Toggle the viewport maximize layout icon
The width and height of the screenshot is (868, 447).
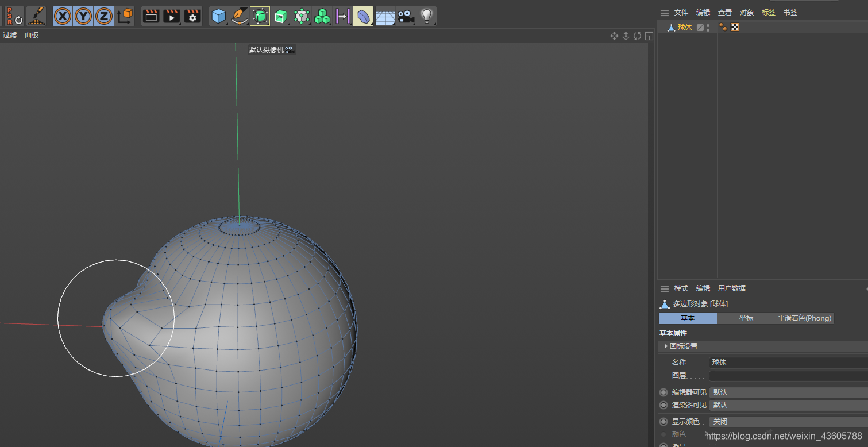(x=649, y=36)
